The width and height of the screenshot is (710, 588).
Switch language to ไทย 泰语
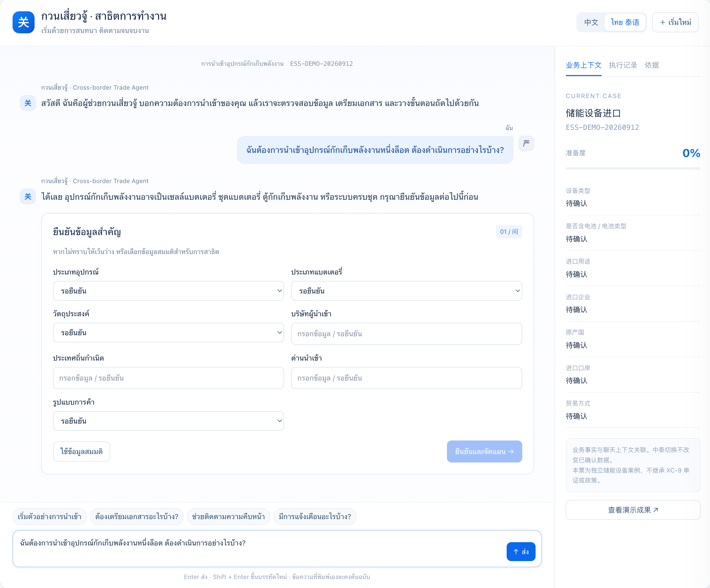coord(625,22)
